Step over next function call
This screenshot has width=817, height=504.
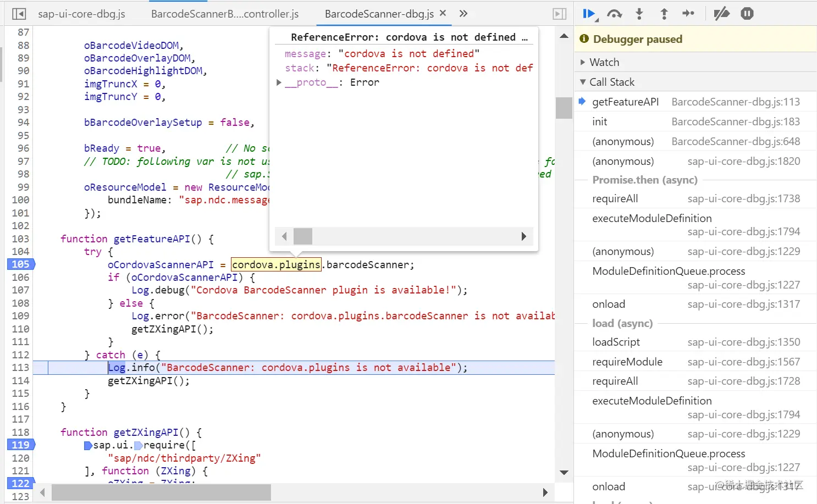tap(615, 14)
